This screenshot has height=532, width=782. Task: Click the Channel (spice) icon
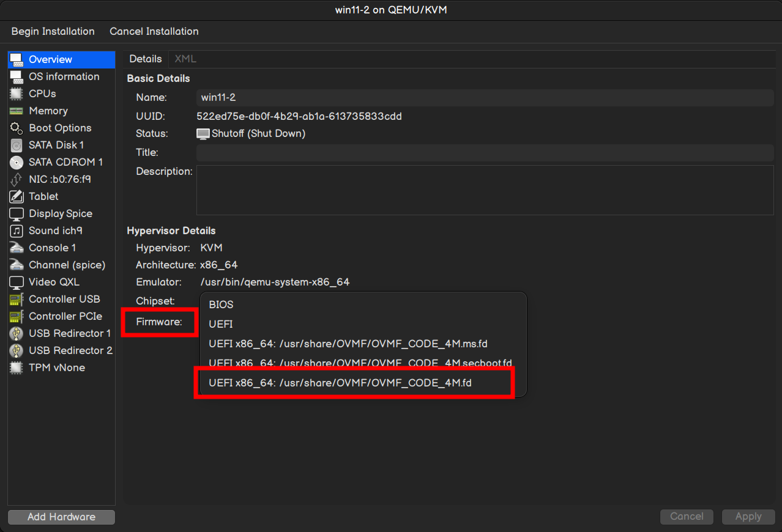[17, 265]
